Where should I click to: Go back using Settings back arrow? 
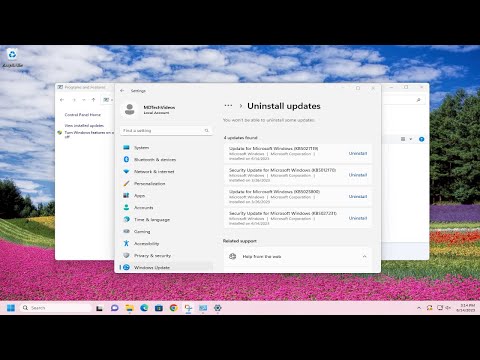tap(122, 91)
